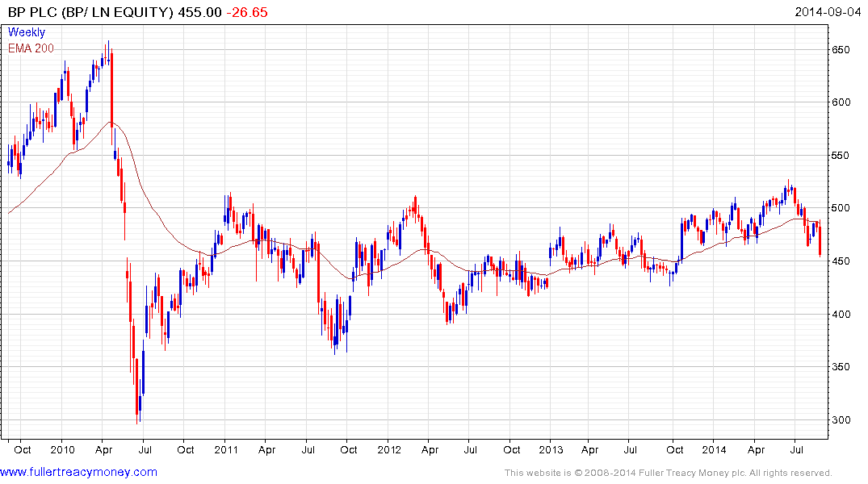Click the 2014 time axis label
The width and height of the screenshot is (868, 484).
point(714,449)
